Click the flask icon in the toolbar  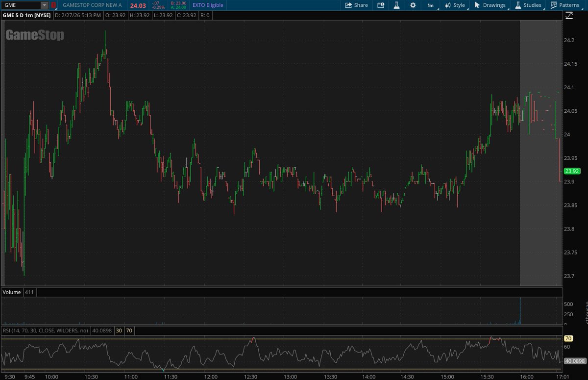[x=397, y=5]
